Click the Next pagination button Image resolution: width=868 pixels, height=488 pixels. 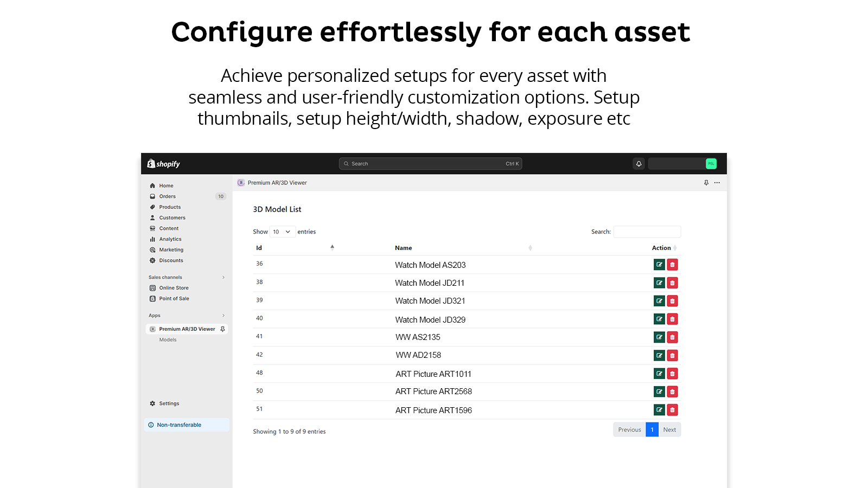tap(669, 430)
